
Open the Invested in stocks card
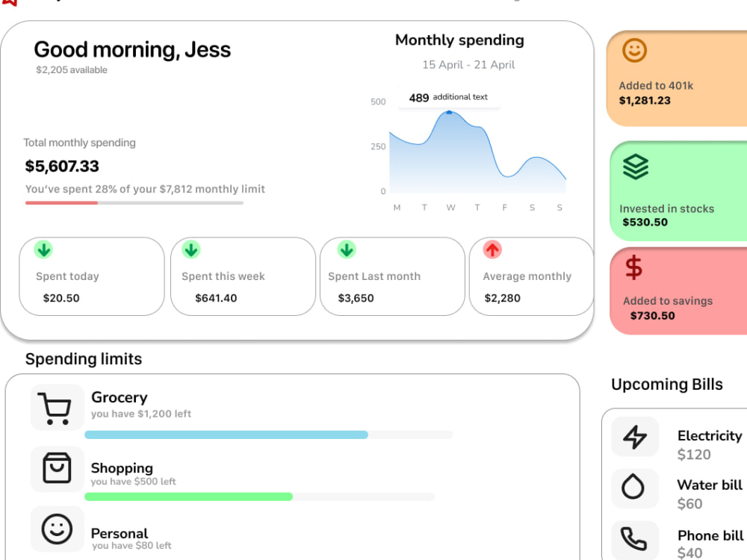point(678,191)
